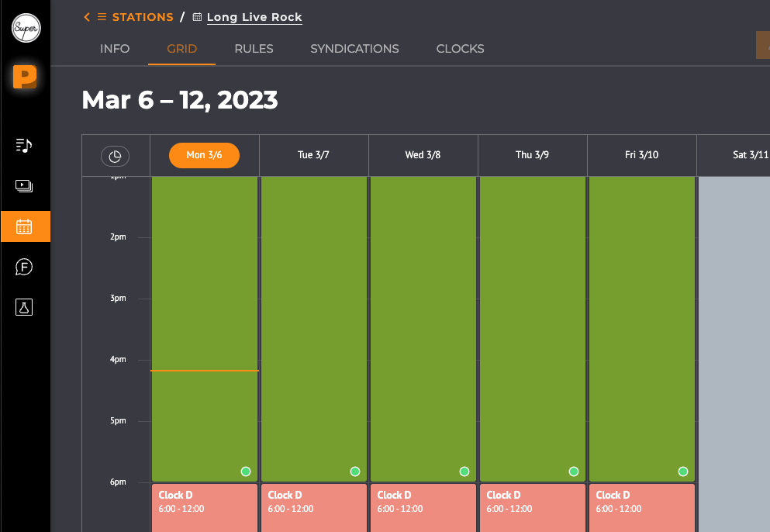Open Monday's Clock D 6:00 - 12:00 block
The image size is (770, 532).
click(205, 508)
